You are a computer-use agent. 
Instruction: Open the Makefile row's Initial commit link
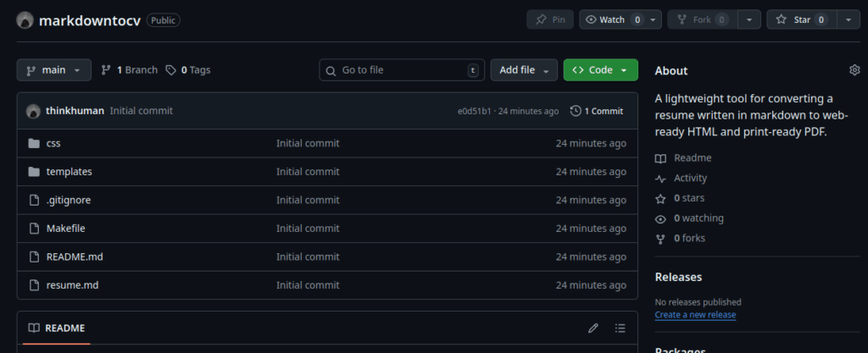point(308,229)
